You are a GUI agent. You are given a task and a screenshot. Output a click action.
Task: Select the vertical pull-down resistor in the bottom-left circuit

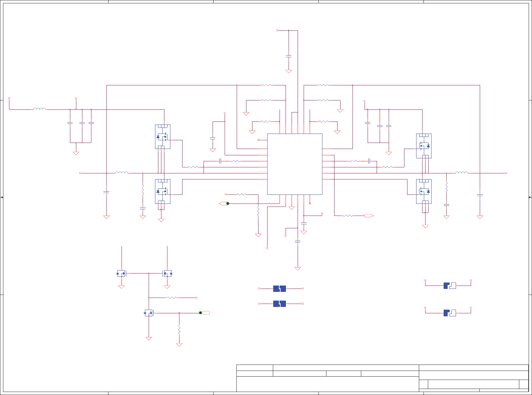179,329
